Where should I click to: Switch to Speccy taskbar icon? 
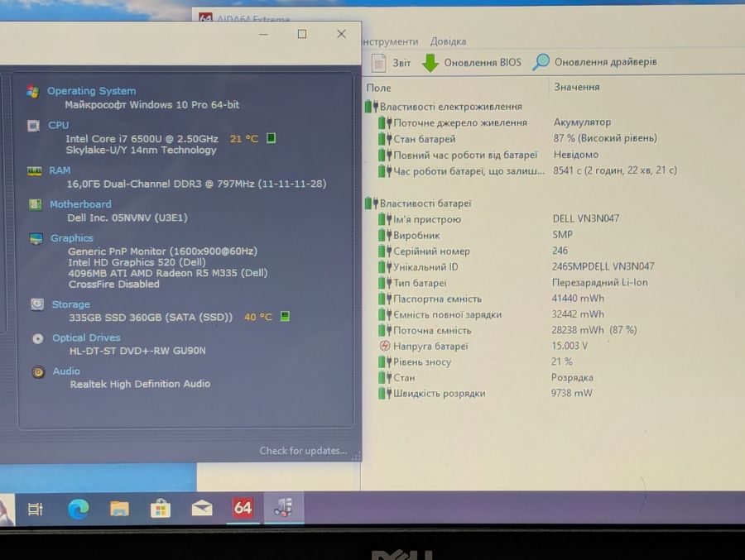284,507
